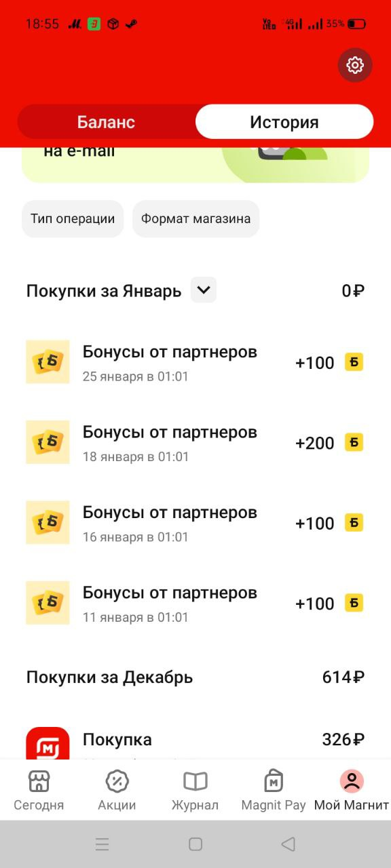Open the Журнал book icon
This screenshot has width=391, height=868.
[x=195, y=781]
